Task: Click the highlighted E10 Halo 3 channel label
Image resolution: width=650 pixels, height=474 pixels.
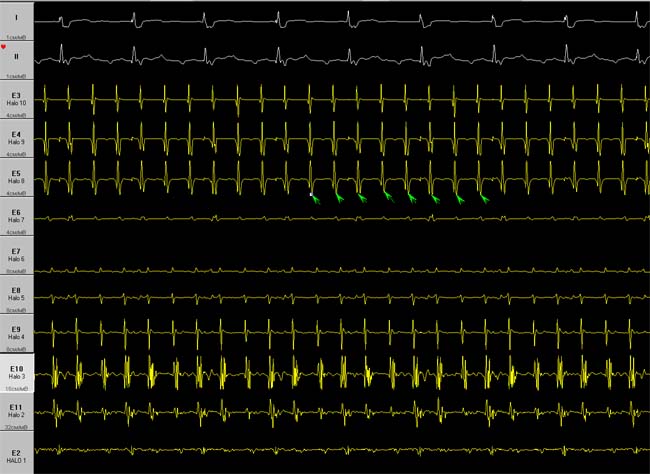Action: coord(17,372)
